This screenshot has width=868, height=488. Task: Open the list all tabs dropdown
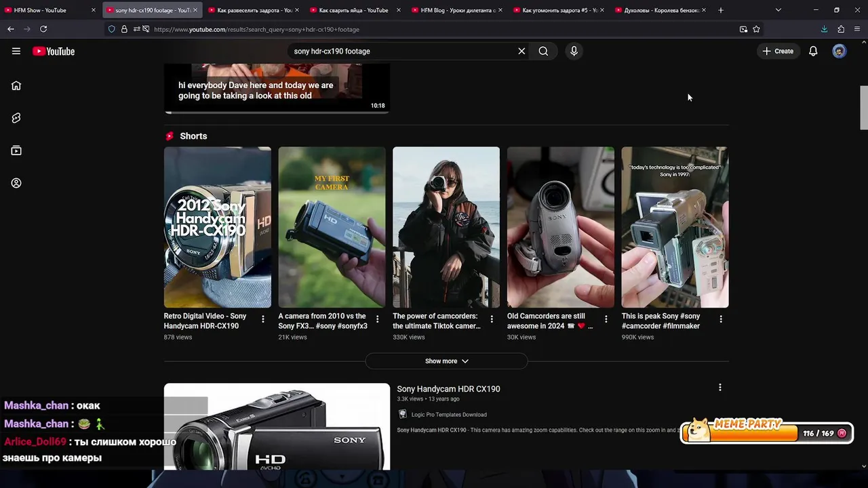pos(778,10)
